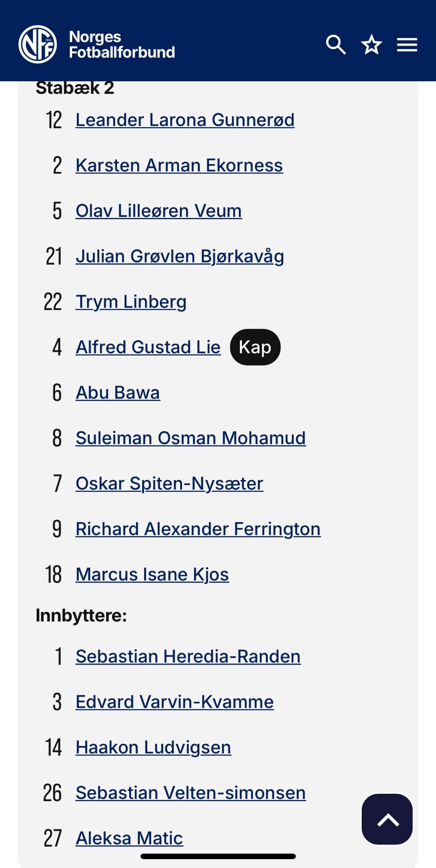436x868 pixels.
Task: Open Oskar Spiten-Nysæter profile
Action: pyautogui.click(x=169, y=483)
